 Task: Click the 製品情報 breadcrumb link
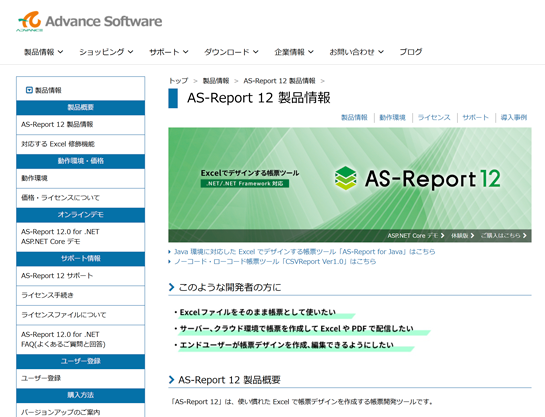tap(216, 81)
